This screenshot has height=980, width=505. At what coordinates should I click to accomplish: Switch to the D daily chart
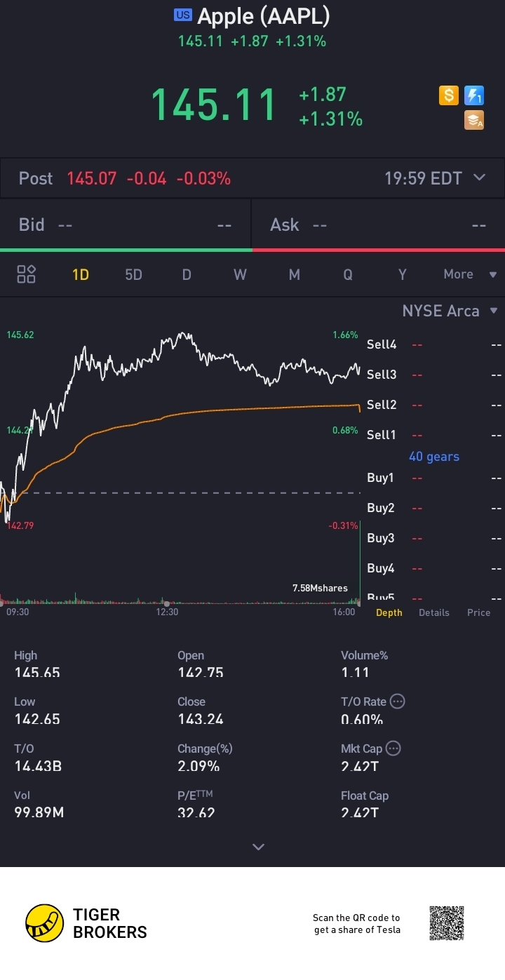187,274
